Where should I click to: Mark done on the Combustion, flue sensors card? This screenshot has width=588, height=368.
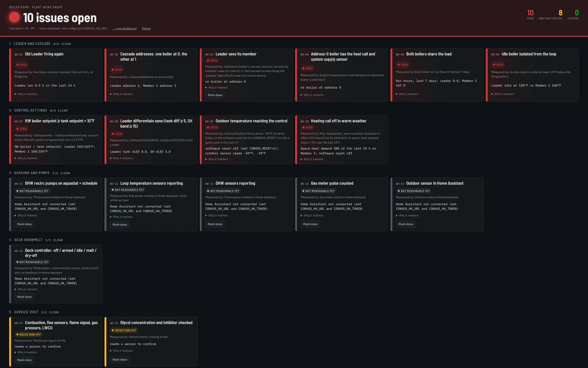pos(24,360)
